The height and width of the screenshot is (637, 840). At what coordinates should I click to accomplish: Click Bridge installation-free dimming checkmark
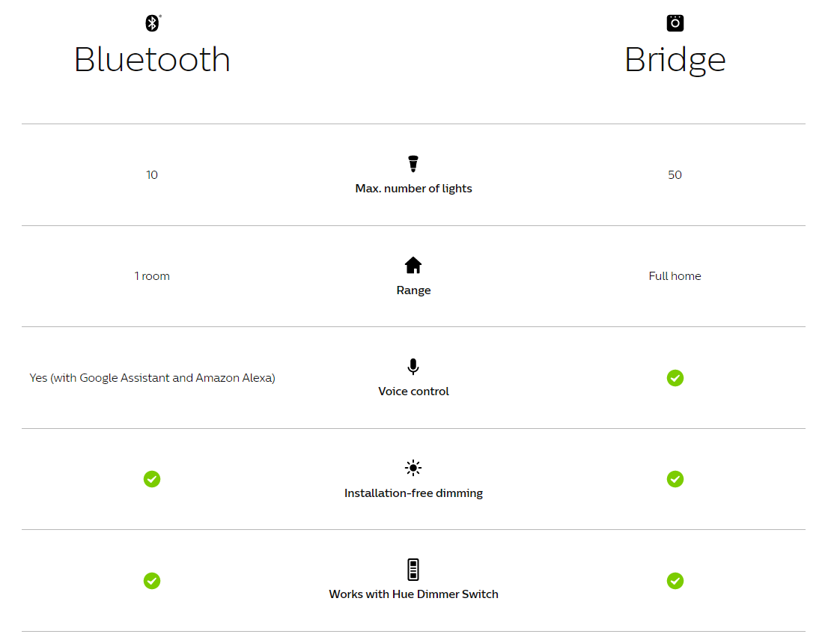[675, 479]
